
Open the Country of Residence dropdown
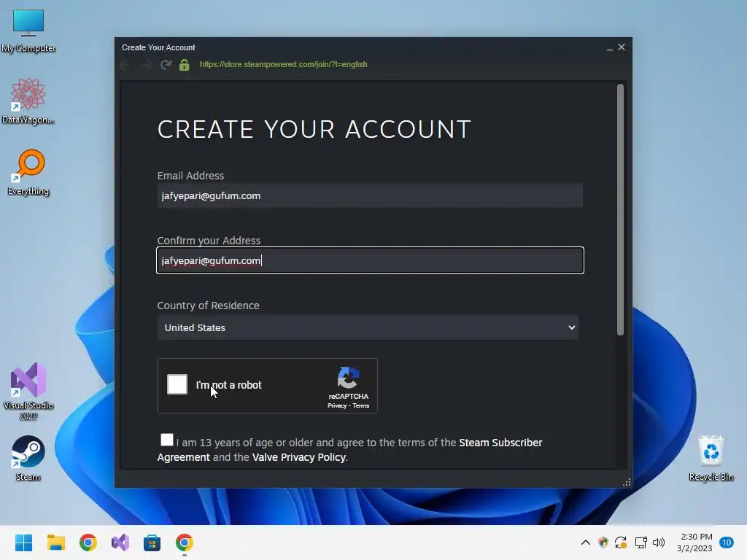[368, 327]
